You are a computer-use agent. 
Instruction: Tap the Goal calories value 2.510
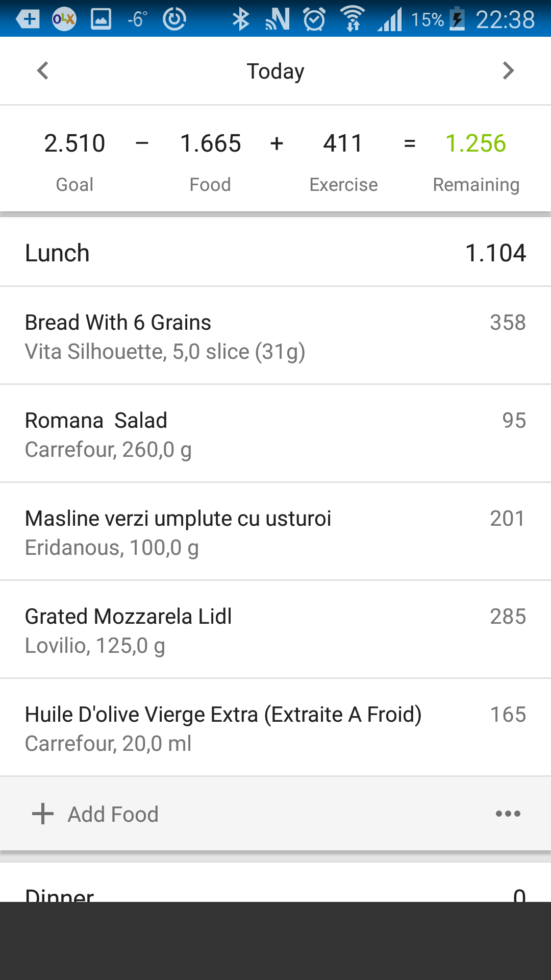click(74, 143)
